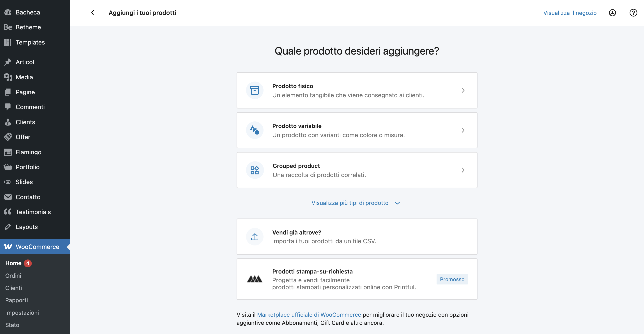Click the Grouped product grid icon
644x334 pixels.
[x=255, y=170]
